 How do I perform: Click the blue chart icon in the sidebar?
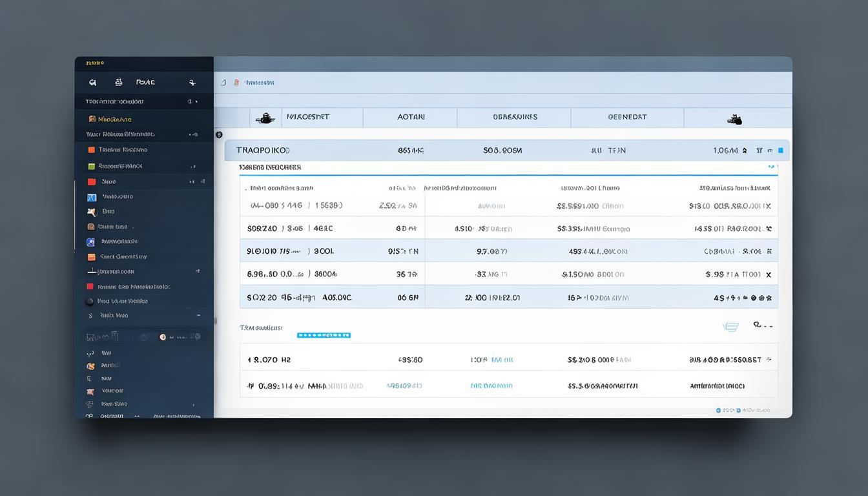[91, 197]
